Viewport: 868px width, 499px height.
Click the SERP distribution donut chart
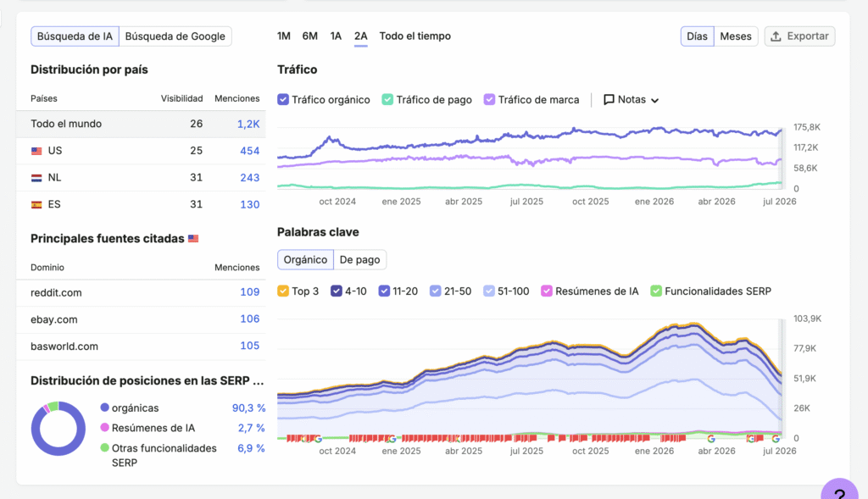(58, 429)
